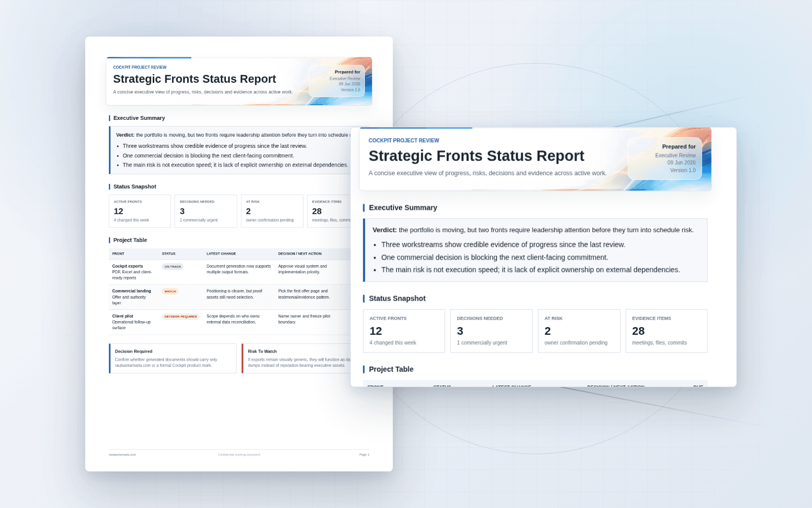This screenshot has width=812, height=508.
Task: Click "Positioning is clearer, but proof assets" cell
Action: click(234, 294)
